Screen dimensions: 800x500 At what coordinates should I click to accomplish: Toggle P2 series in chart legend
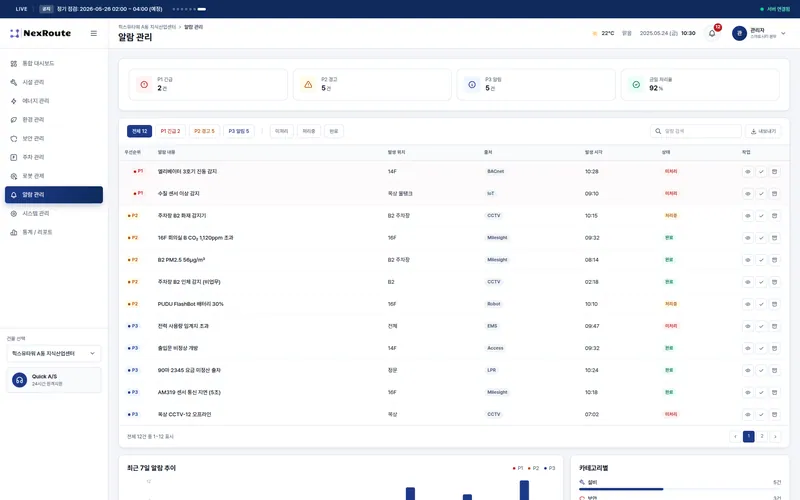(534, 468)
